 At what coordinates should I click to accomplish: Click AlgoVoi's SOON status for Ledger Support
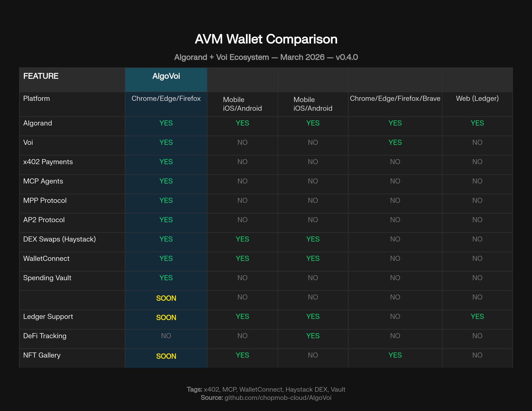[x=166, y=317]
